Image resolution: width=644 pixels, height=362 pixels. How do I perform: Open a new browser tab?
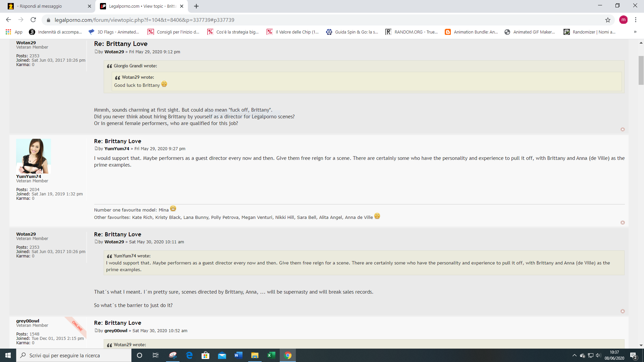[x=196, y=6]
